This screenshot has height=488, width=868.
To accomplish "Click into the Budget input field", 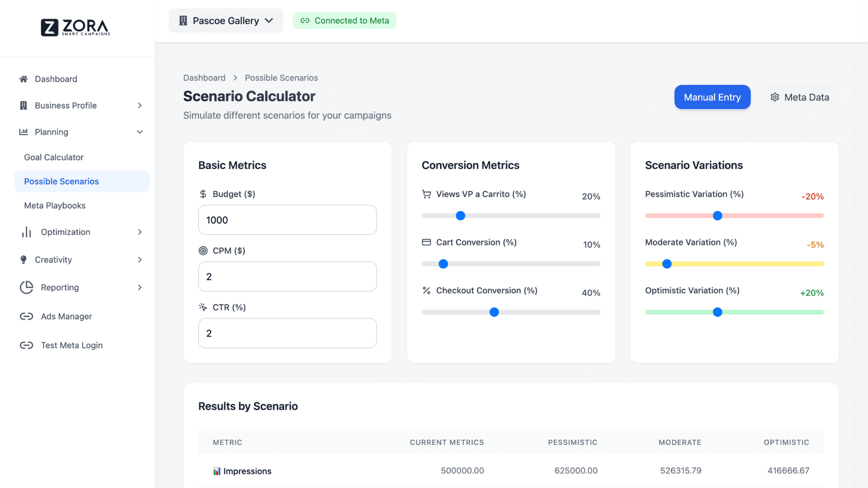I will [288, 220].
